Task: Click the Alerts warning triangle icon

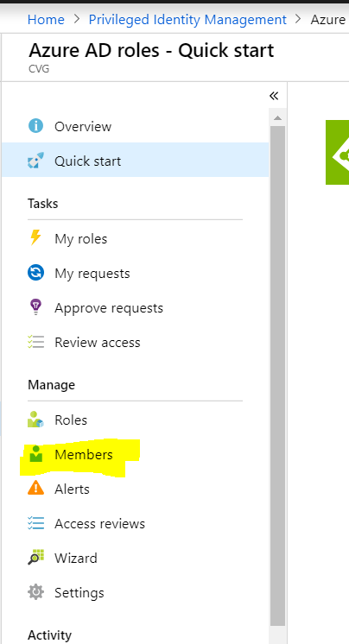Action: [35, 488]
